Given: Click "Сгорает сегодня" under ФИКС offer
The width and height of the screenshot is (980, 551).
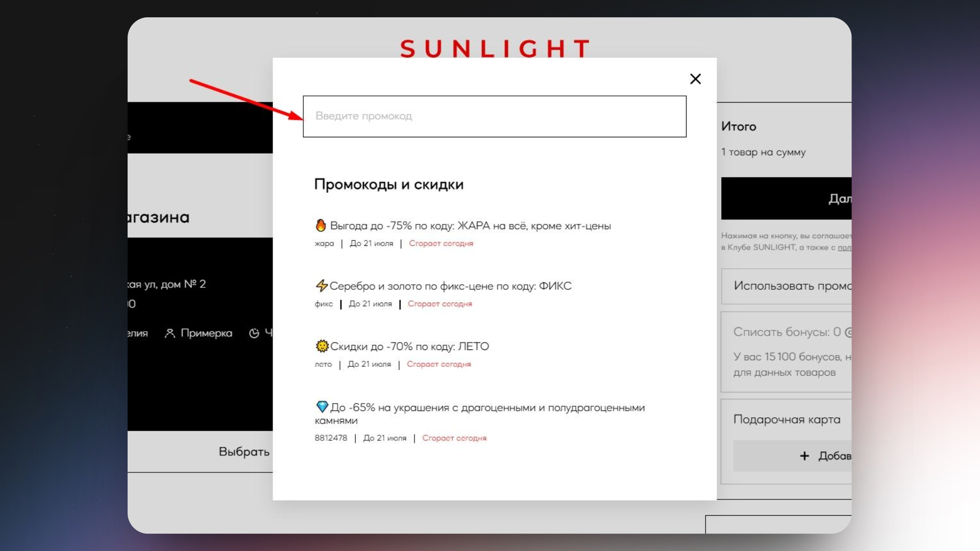Looking at the screenshot, I should point(440,304).
